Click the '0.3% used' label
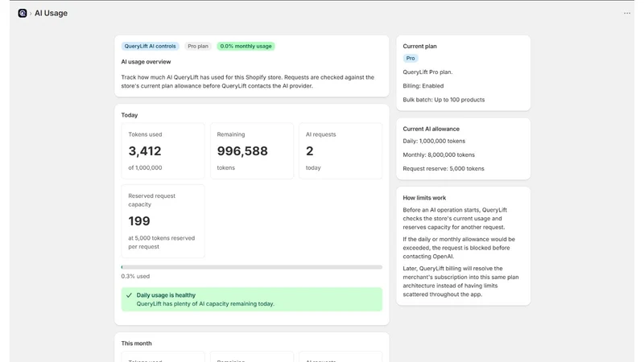 coord(135,276)
